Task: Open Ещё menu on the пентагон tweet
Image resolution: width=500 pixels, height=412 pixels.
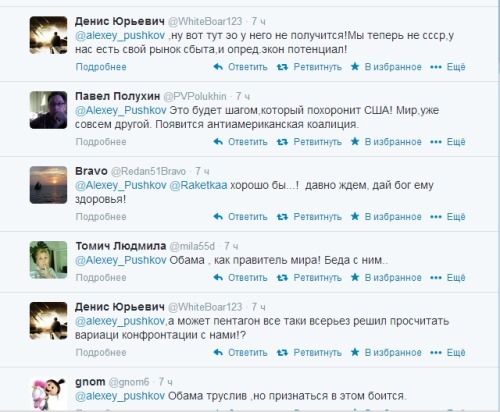Action: [x=456, y=352]
